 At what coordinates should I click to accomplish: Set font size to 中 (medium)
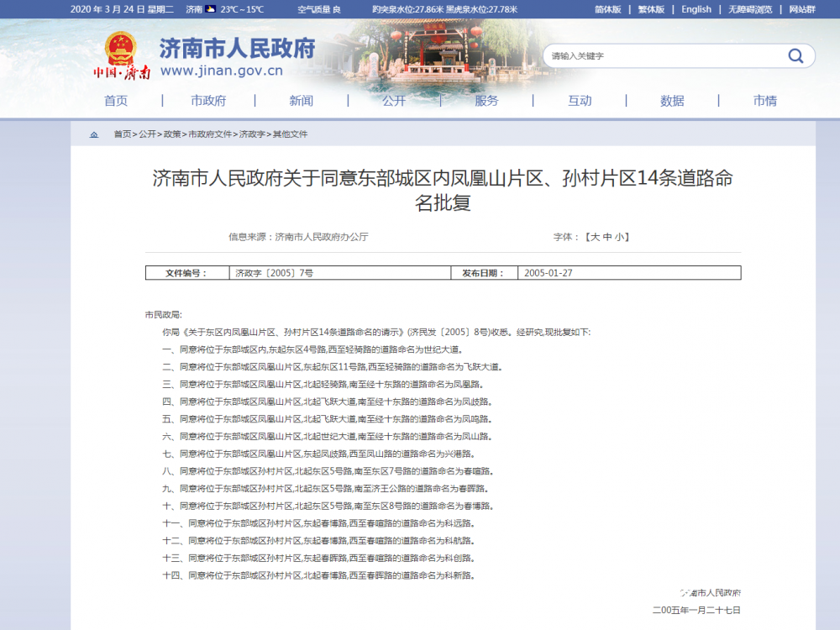606,237
